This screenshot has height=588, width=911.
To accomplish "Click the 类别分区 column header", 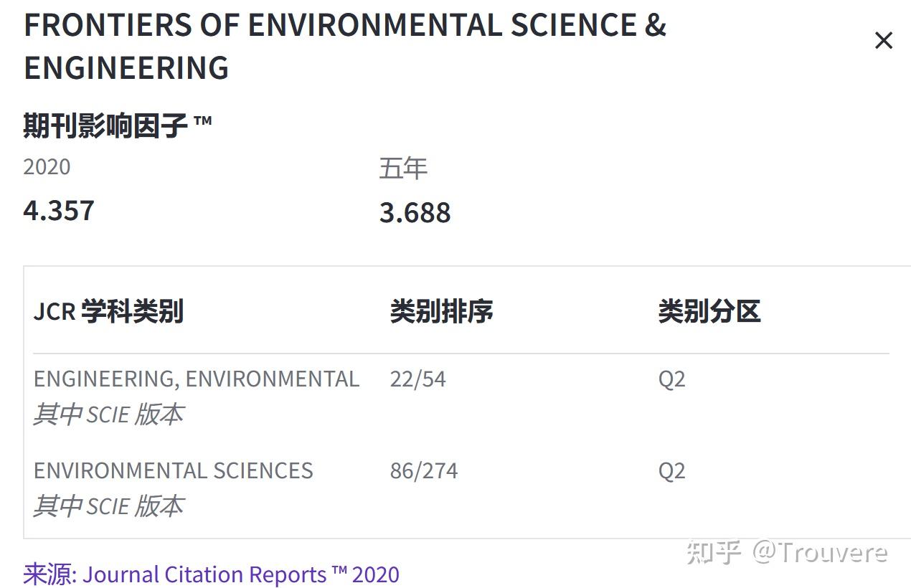I will click(709, 311).
